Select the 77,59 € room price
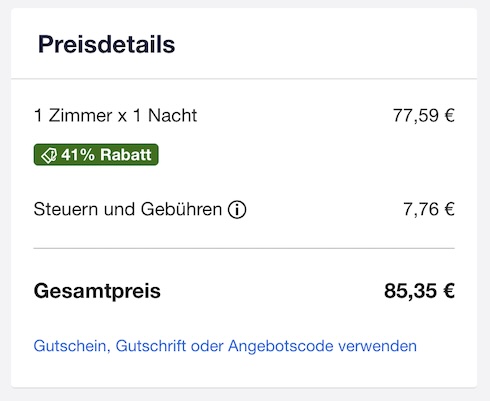Screen dimensions: 490x401 [x=424, y=116]
